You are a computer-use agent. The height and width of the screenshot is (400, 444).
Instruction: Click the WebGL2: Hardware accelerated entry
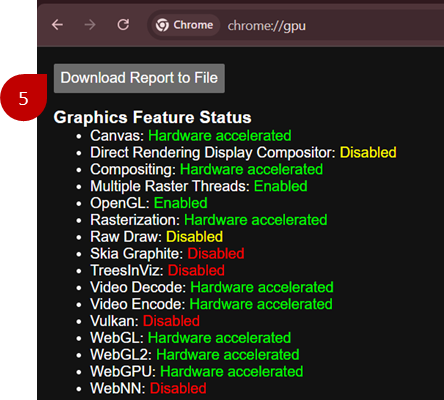coord(195,355)
